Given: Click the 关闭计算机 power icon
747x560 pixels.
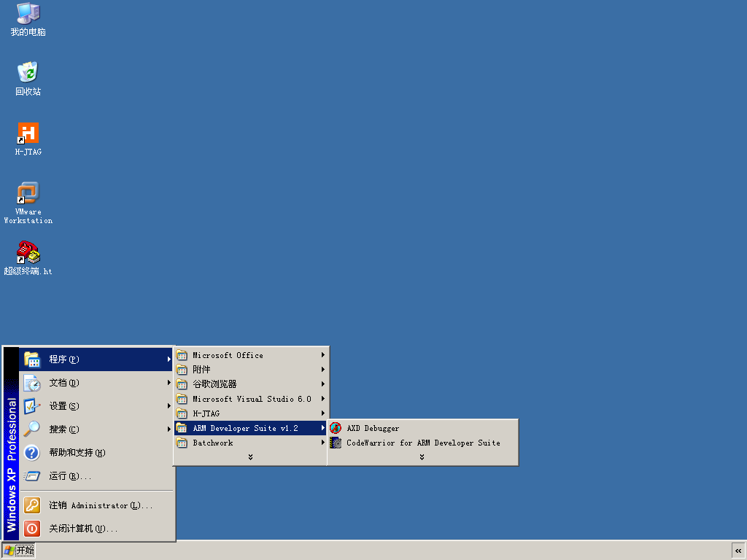Looking at the screenshot, I should (x=32, y=529).
